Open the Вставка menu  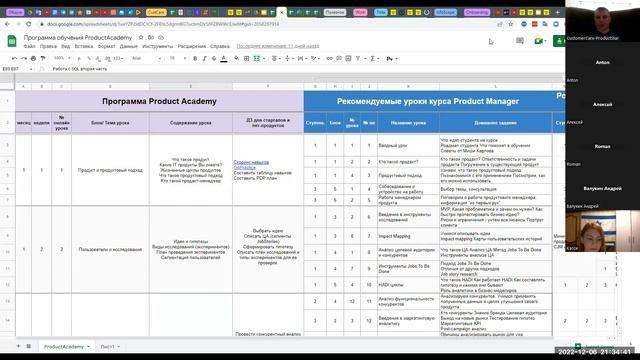[84, 46]
